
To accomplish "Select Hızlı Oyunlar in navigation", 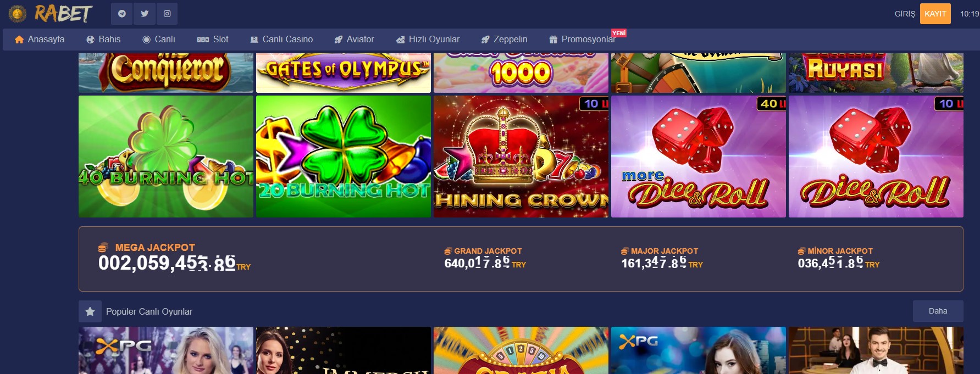I will [428, 40].
